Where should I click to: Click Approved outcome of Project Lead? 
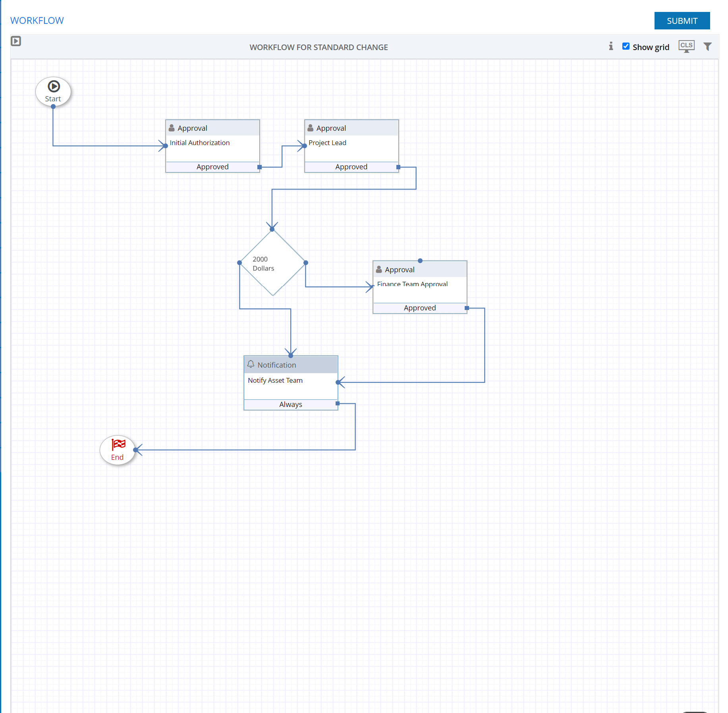point(351,167)
